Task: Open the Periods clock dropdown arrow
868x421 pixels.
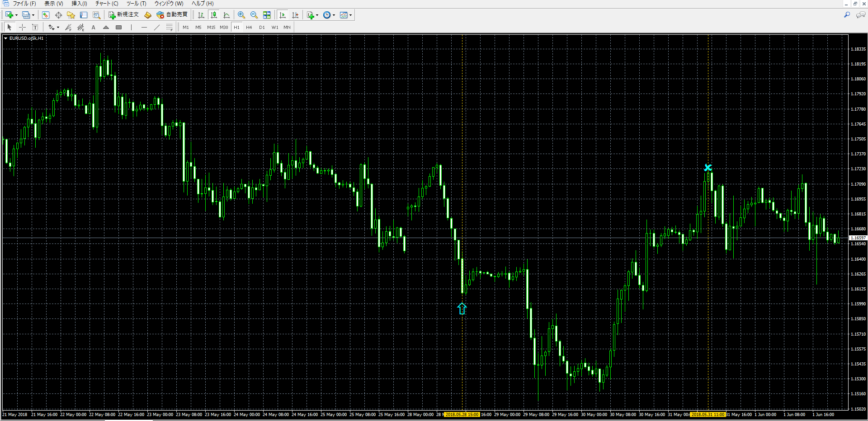Action: [334, 15]
